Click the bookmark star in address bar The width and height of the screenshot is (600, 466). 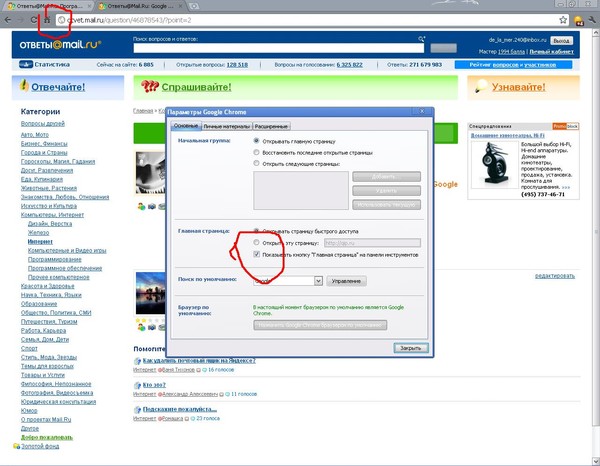click(563, 20)
